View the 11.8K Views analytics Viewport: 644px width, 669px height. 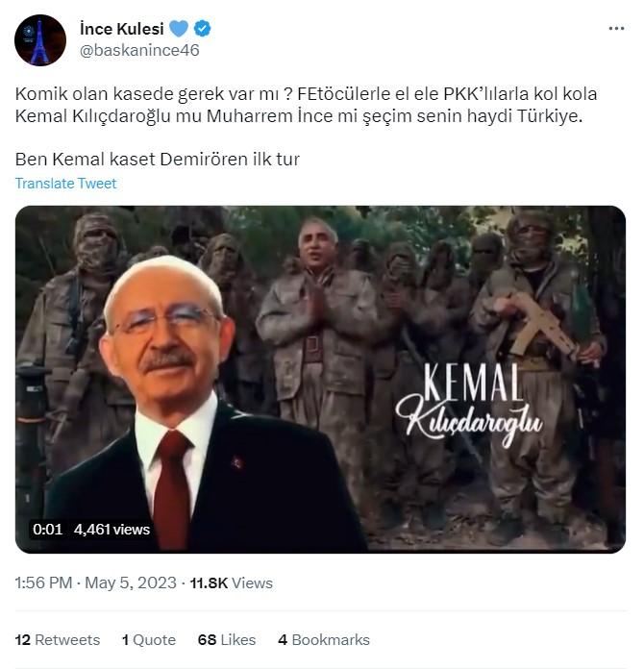[231, 582]
